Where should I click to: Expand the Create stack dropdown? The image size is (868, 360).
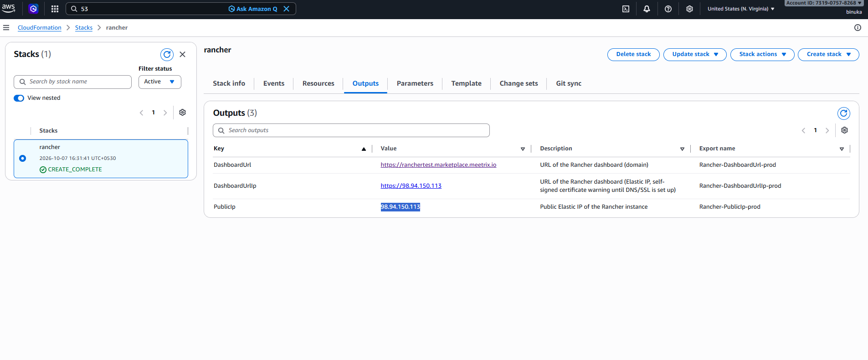(x=828, y=55)
